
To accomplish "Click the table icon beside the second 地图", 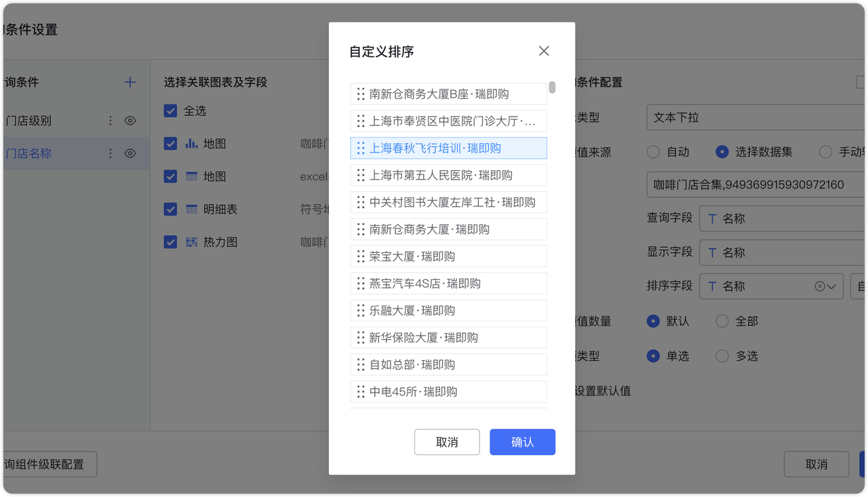I will click(190, 176).
